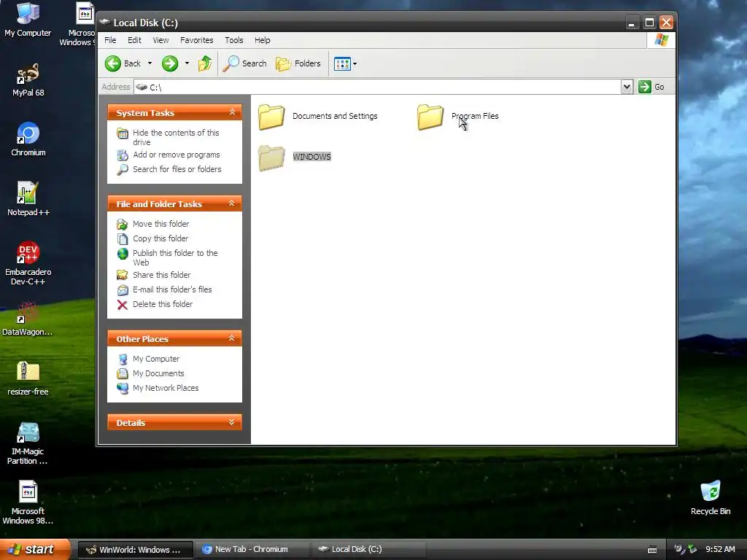
Task: Open the Edit menu
Action: (134, 40)
